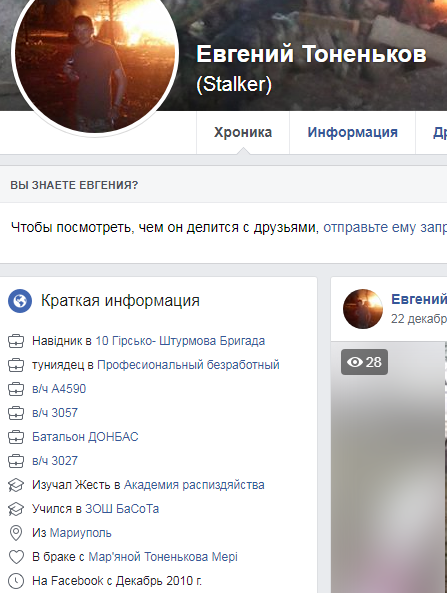Click the briefcase icon next to в/ч А4590
The width and height of the screenshot is (447, 593).
click(16, 389)
